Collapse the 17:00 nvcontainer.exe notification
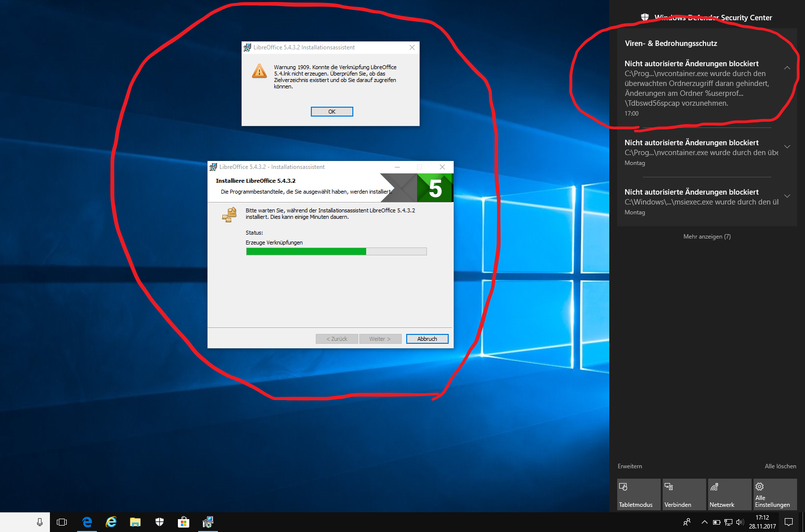Screen dimensions: 805x532 (x=787, y=68)
